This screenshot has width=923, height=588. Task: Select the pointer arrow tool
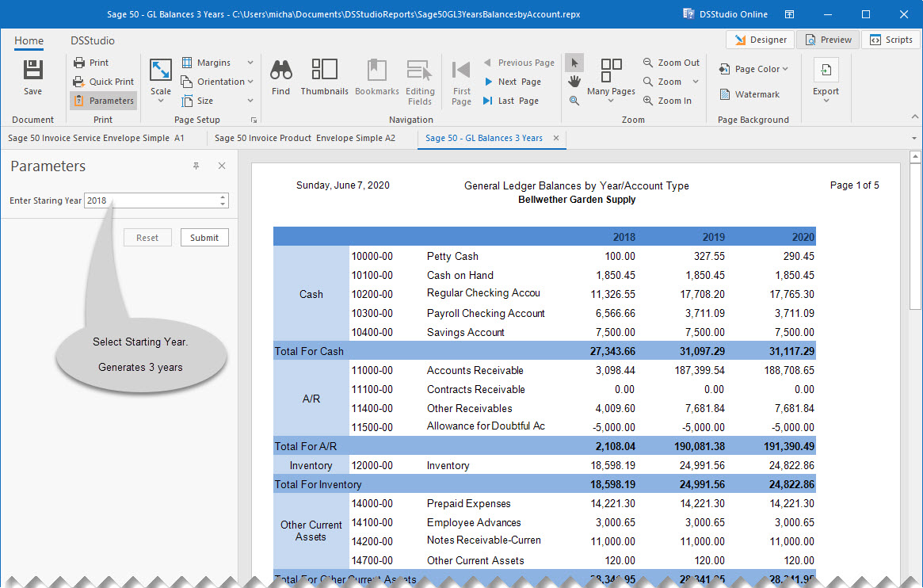574,63
